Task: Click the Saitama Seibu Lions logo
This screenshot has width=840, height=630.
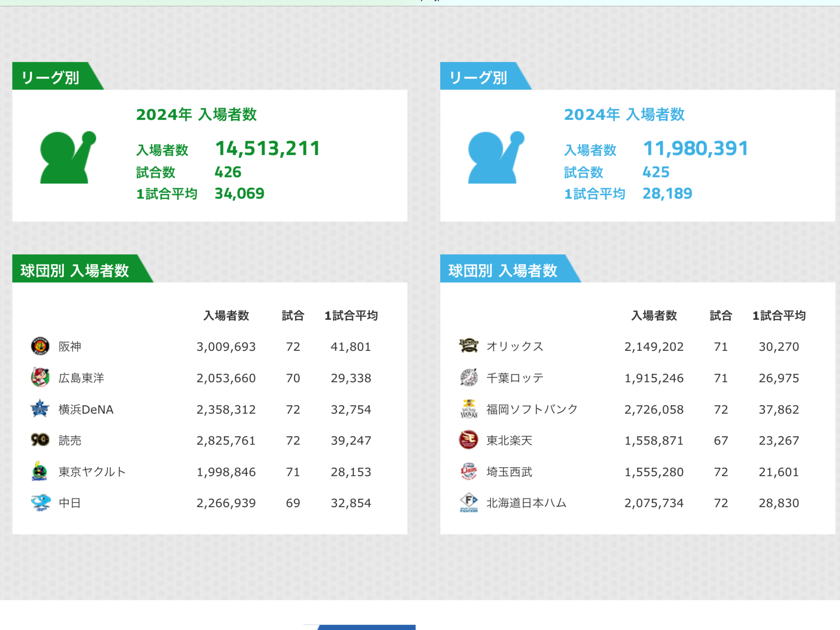Action: pos(469,471)
